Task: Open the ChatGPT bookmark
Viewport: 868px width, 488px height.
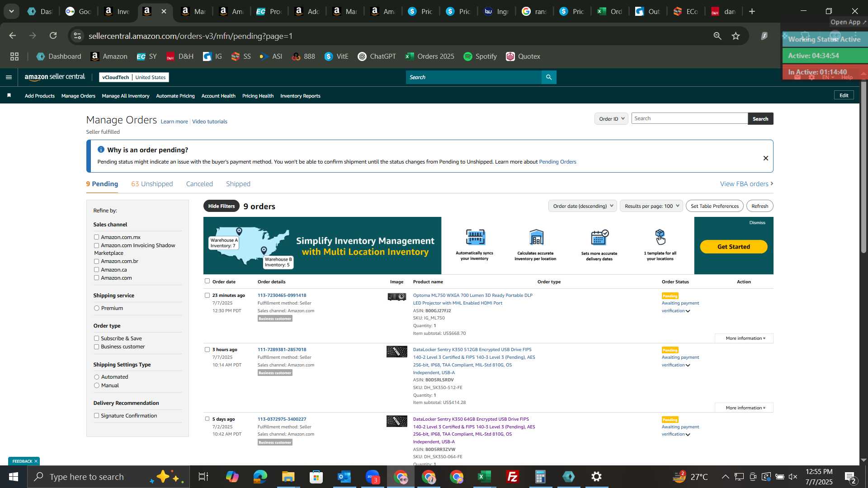Action: point(377,56)
